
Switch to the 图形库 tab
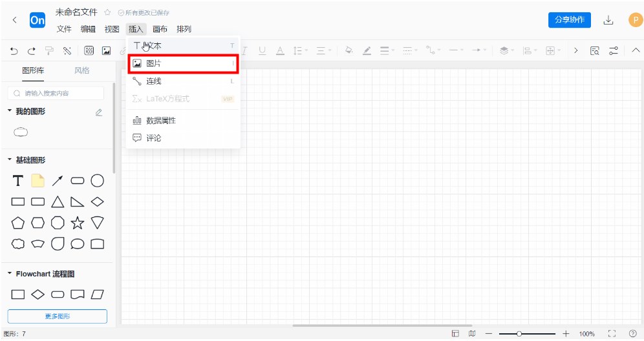(33, 70)
